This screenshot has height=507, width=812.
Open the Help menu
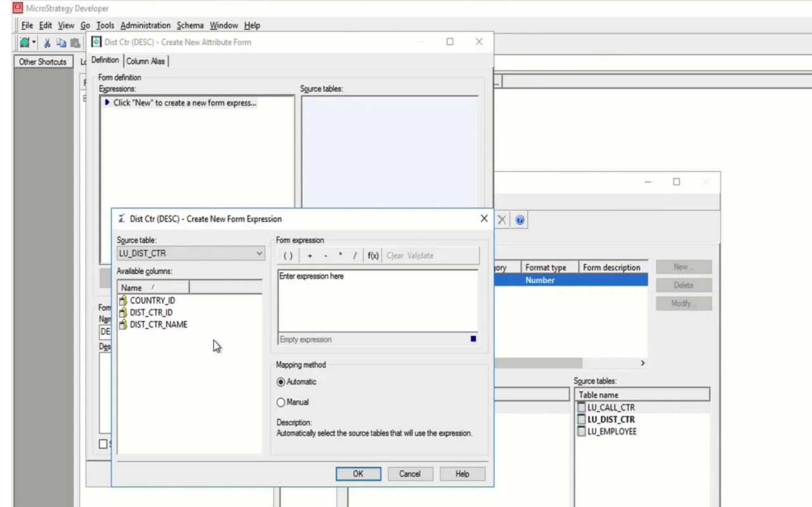252,25
